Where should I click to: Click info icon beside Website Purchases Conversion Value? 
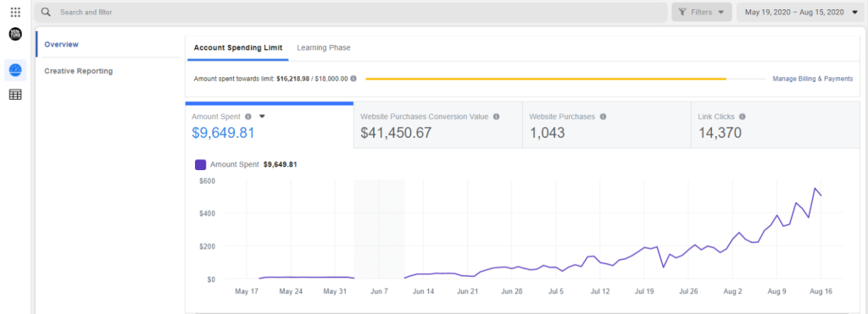click(496, 117)
